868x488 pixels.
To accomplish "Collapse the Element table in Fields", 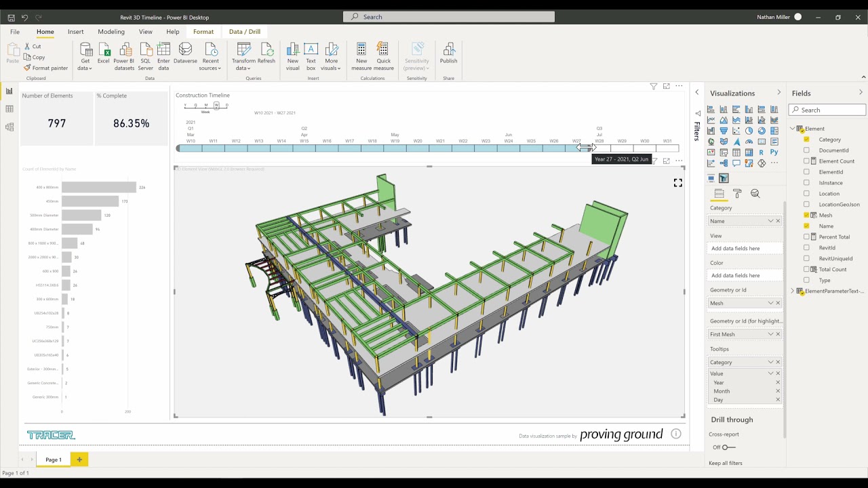I will [792, 129].
